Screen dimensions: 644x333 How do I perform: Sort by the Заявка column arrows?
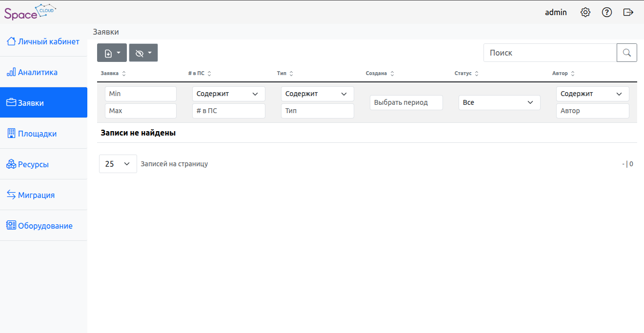123,74
